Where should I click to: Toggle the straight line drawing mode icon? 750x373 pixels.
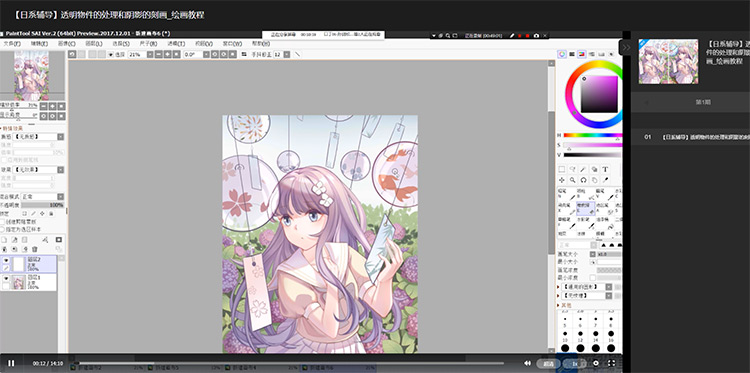point(298,55)
